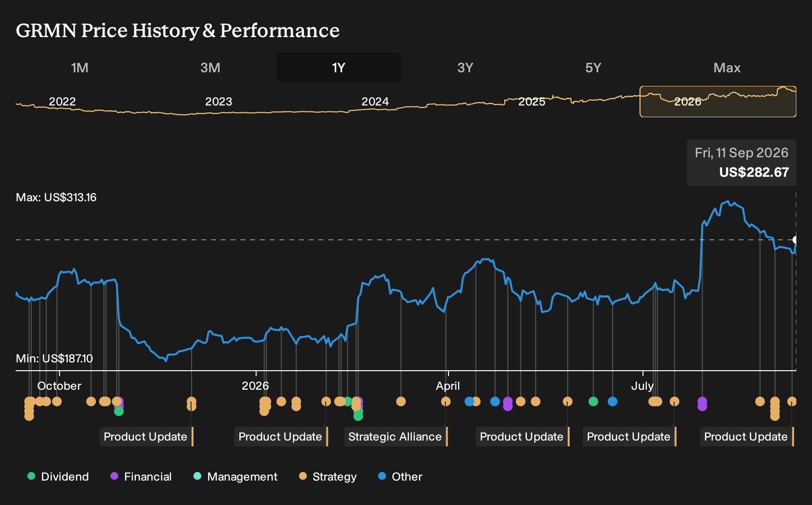
Task: Toggle the Strategy legend filter
Action: [x=328, y=477]
